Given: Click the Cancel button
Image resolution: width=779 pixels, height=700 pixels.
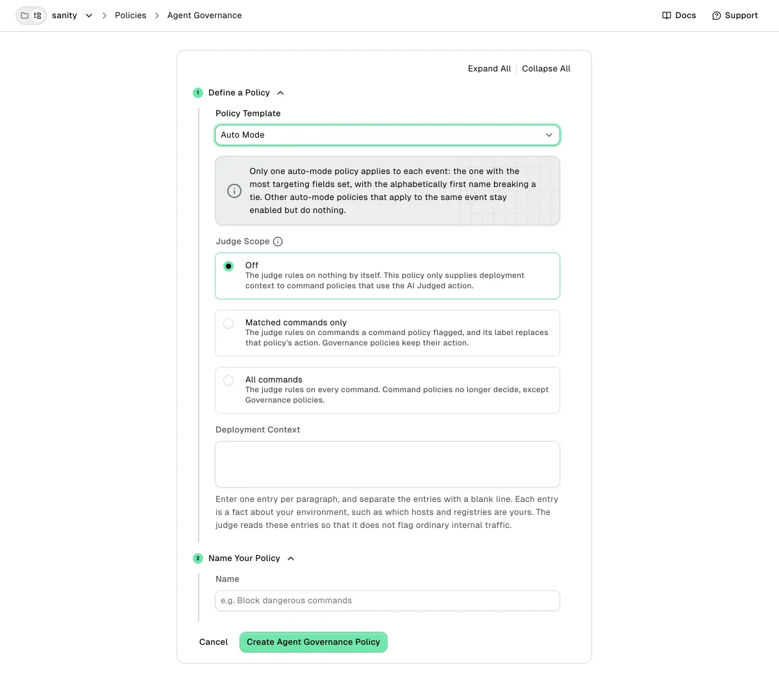Looking at the screenshot, I should (x=214, y=642).
